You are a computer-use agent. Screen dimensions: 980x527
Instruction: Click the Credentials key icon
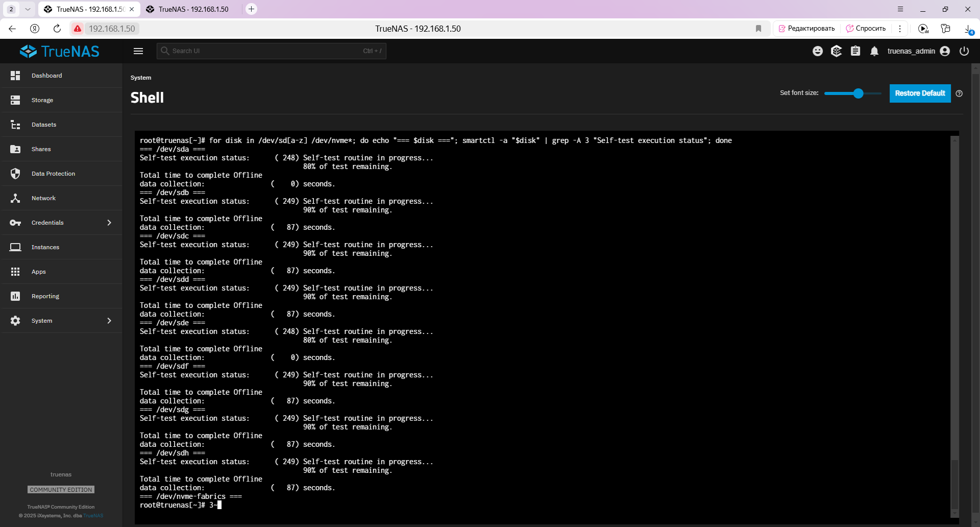pyautogui.click(x=15, y=223)
